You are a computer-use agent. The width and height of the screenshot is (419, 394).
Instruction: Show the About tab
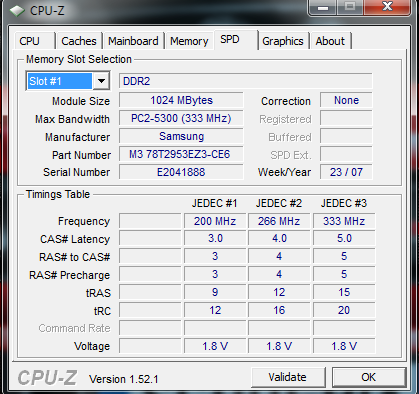[x=330, y=41]
